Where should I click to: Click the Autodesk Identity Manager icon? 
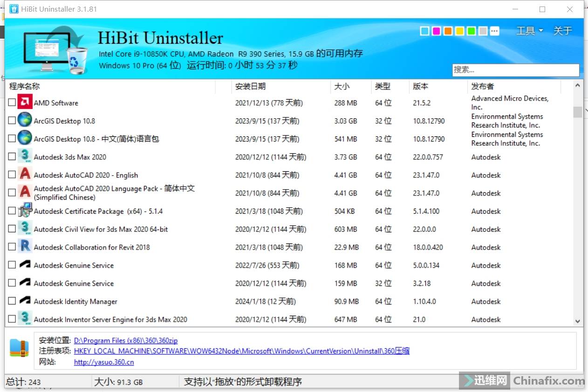pos(25,301)
